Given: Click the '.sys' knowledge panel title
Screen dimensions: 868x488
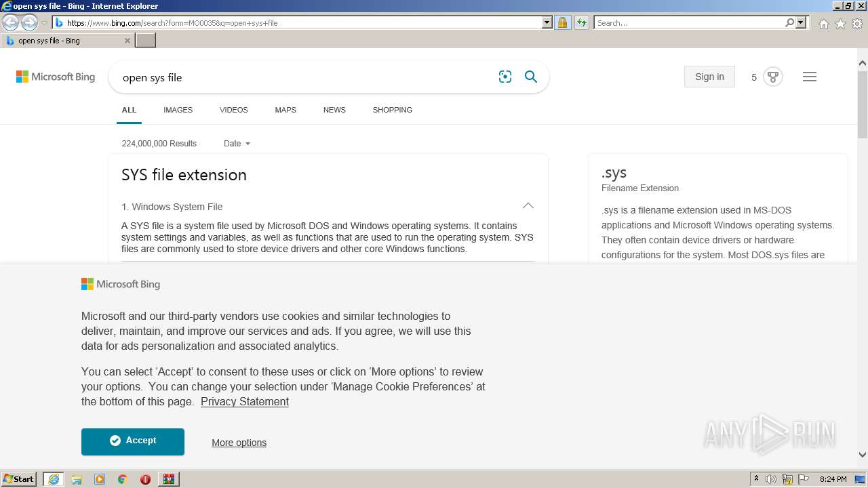Looking at the screenshot, I should pos(614,173).
